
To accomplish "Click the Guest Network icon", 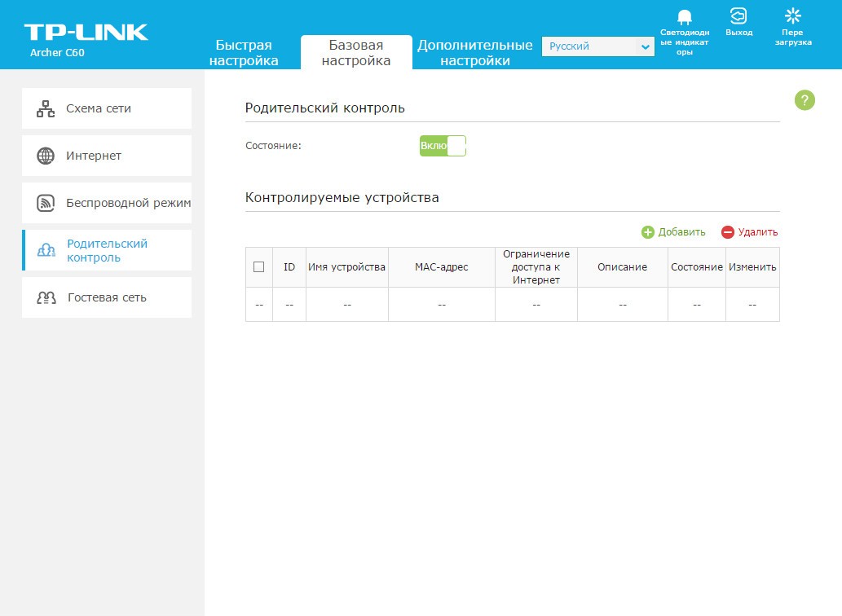I will point(46,297).
